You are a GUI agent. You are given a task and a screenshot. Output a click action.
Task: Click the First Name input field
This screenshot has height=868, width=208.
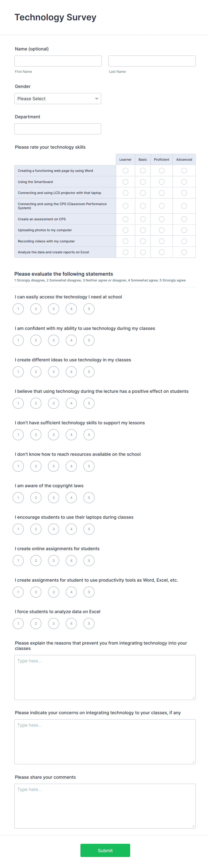[58, 61]
